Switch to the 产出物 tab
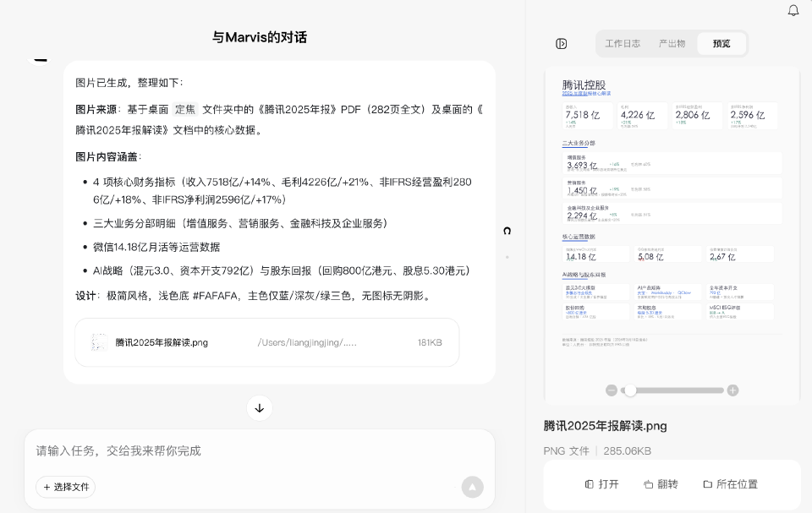 pyautogui.click(x=672, y=43)
